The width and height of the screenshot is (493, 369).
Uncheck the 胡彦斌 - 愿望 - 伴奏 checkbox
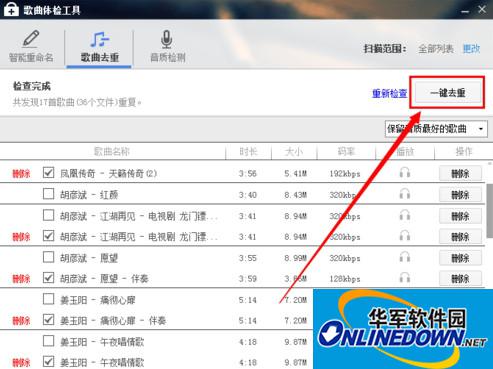[x=48, y=278]
